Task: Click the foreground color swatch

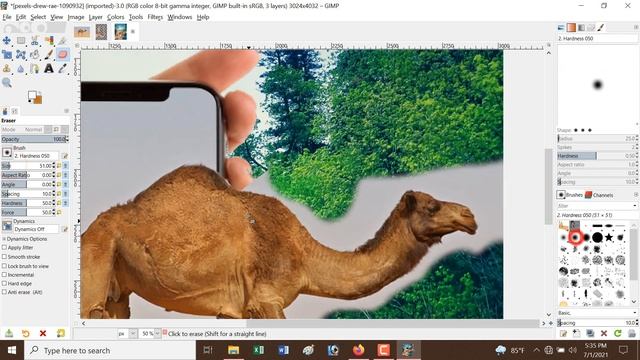Action: pyautogui.click(x=32, y=95)
